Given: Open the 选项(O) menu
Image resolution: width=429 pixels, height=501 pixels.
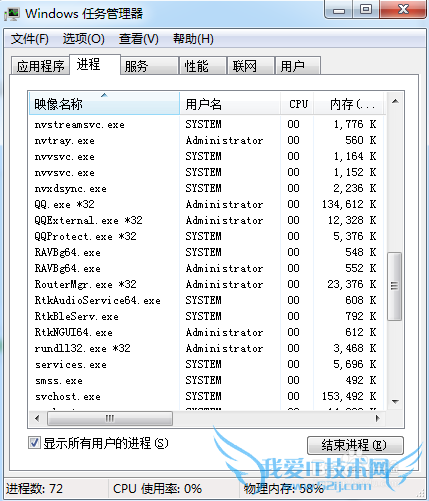Looking at the screenshot, I should (84, 39).
